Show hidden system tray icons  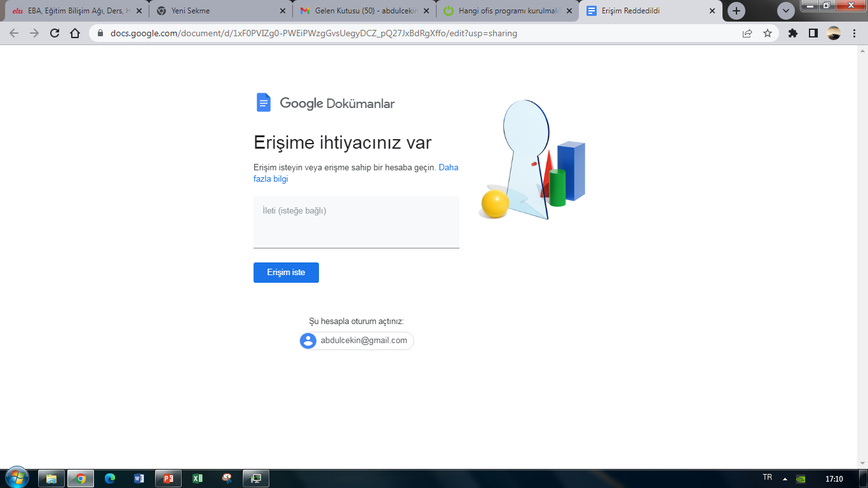(x=785, y=479)
